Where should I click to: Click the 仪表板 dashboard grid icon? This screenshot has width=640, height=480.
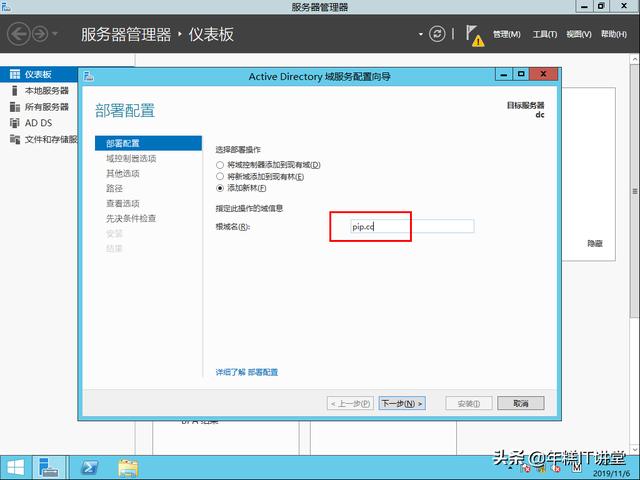click(x=15, y=74)
